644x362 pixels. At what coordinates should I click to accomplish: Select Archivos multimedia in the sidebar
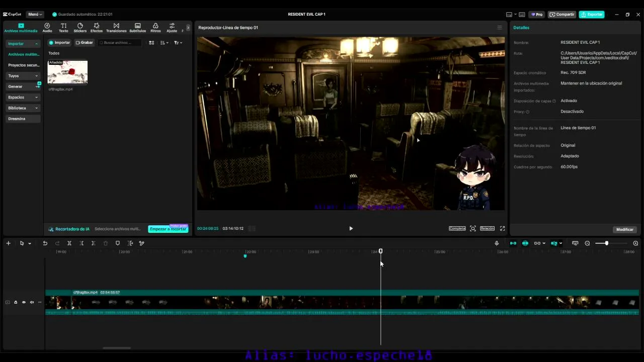tap(24, 54)
